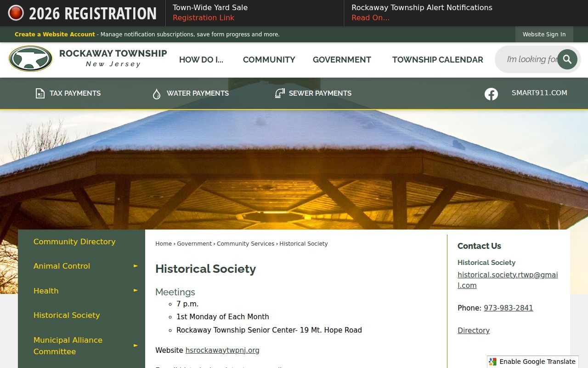The height and width of the screenshot is (368, 588).
Task: Click the Historical Society breadcrumb link
Action: click(304, 244)
